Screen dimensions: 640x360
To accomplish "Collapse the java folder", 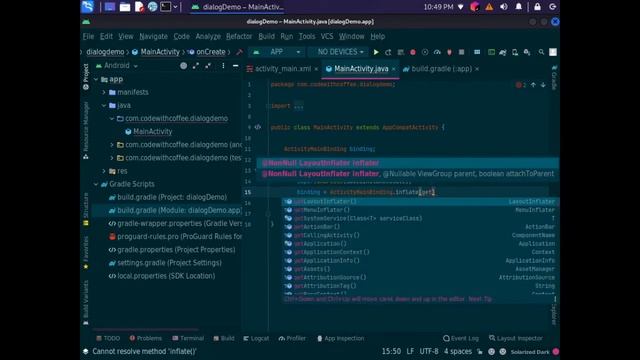I will [x=104, y=105].
